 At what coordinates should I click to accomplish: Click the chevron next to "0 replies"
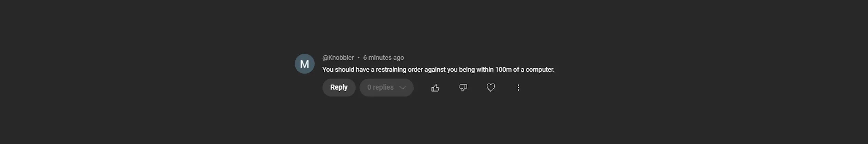tap(402, 88)
